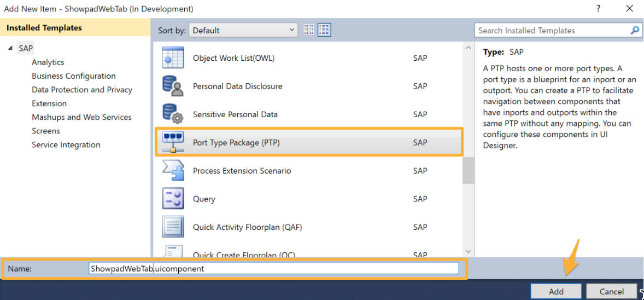Pick the Process Extension Scenario icon
Image resolution: width=644 pixels, height=300 pixels.
click(x=173, y=171)
